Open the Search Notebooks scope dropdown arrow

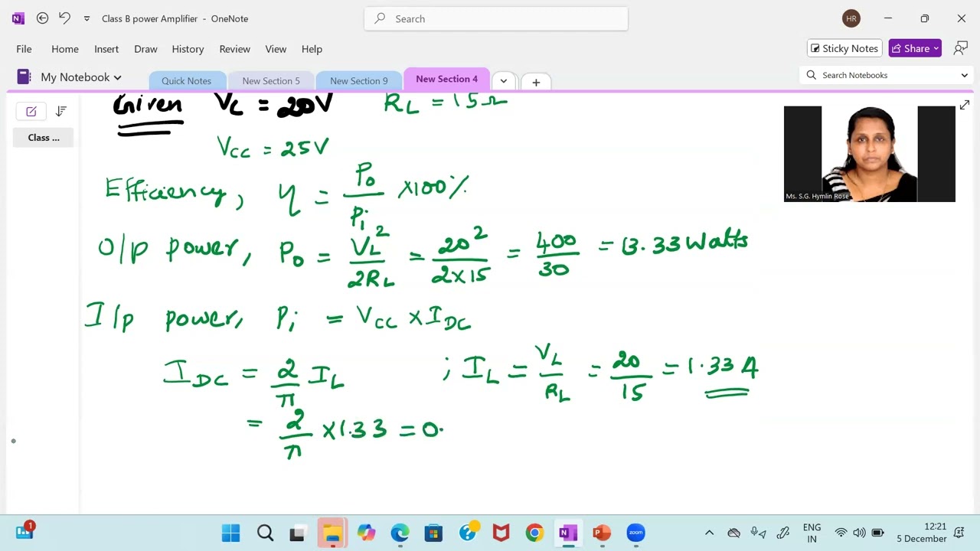[964, 75]
